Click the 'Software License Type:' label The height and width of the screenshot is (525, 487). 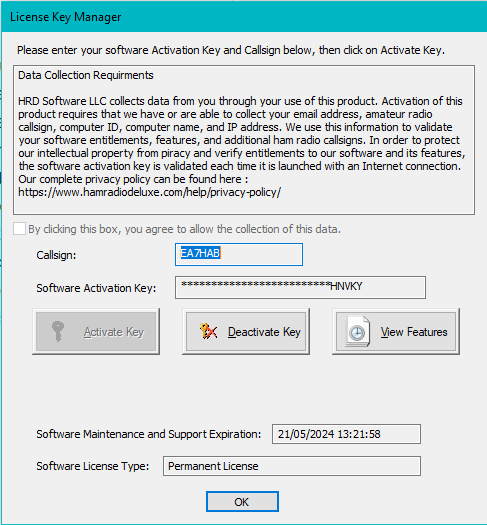click(93, 466)
